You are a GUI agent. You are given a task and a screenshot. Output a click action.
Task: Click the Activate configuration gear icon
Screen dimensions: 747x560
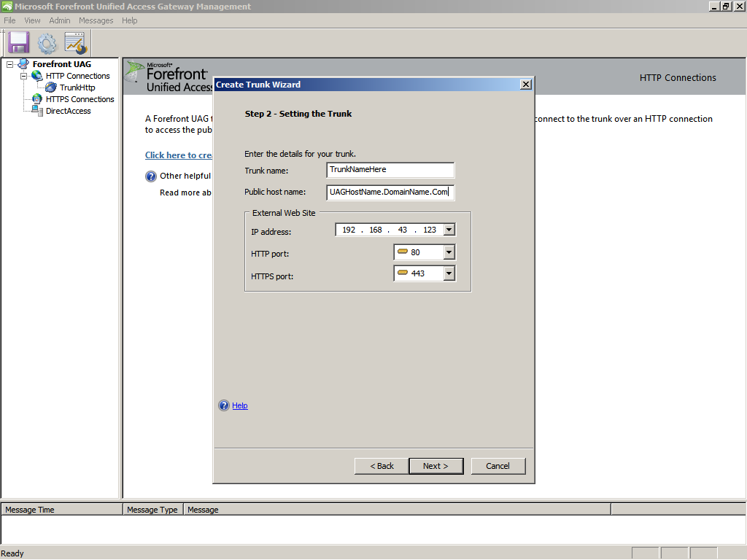click(47, 43)
